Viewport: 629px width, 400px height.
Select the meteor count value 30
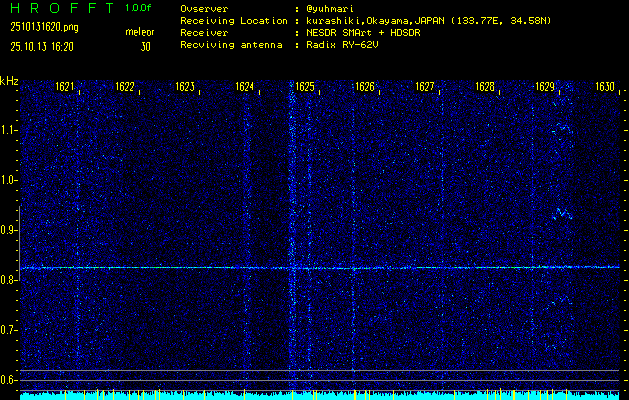pyautogui.click(x=145, y=47)
